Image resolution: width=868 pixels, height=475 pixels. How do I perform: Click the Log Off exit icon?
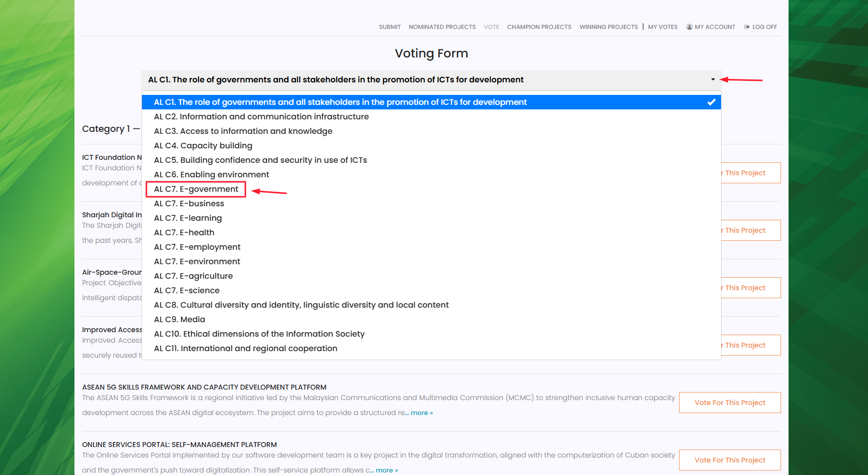click(747, 27)
